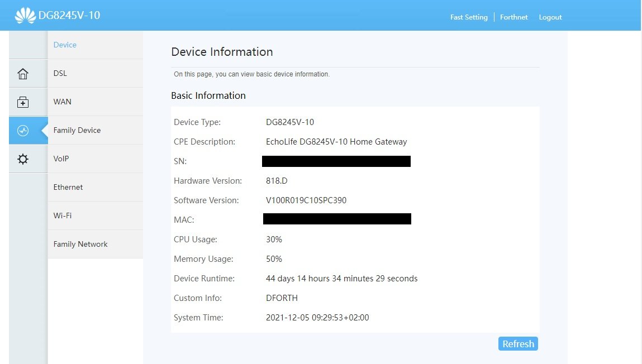Click the software version value V100R019C10SPC390
Viewport: 642px width, 364px height.
pos(306,200)
